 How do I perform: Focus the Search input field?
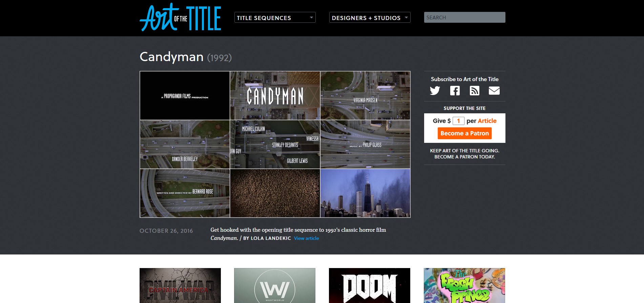[464, 17]
